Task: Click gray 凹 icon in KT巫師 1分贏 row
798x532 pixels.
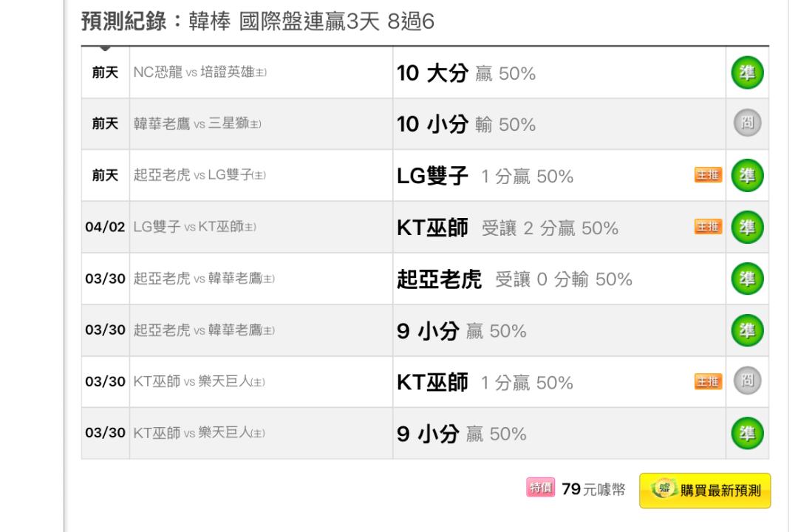Action: tap(747, 381)
